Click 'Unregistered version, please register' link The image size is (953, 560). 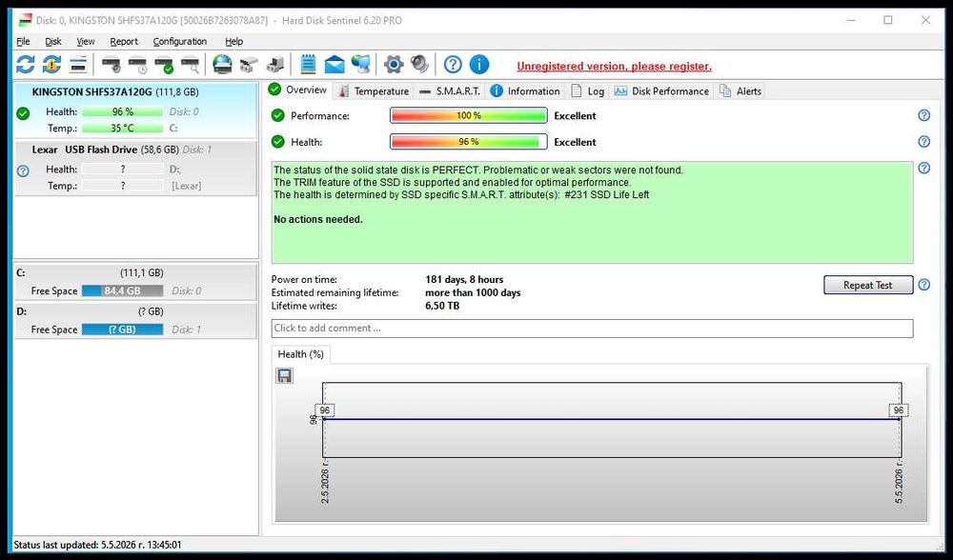click(614, 67)
